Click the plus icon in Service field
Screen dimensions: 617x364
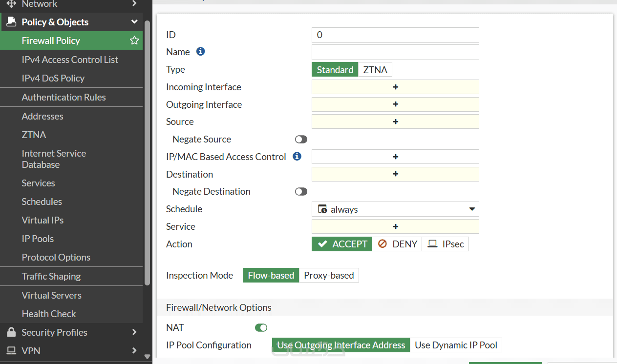pyautogui.click(x=395, y=227)
